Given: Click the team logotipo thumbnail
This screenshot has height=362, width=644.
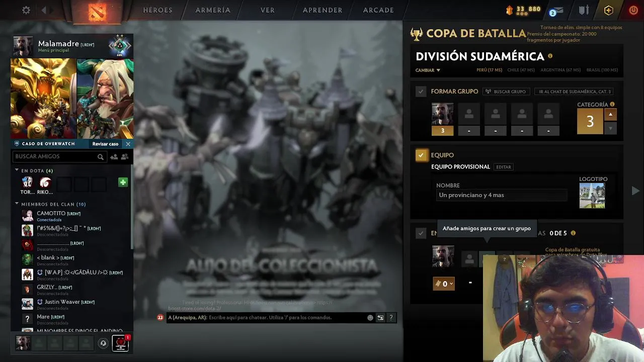Looking at the screenshot, I should pyautogui.click(x=592, y=196).
